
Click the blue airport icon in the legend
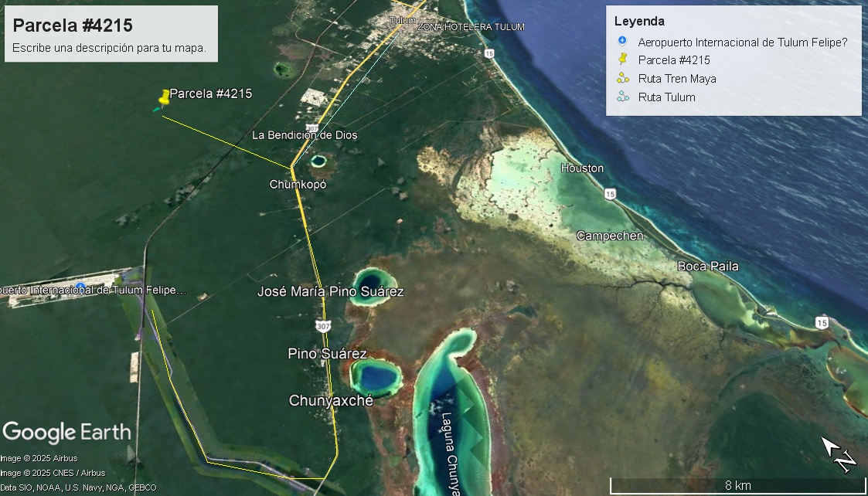pyautogui.click(x=622, y=42)
